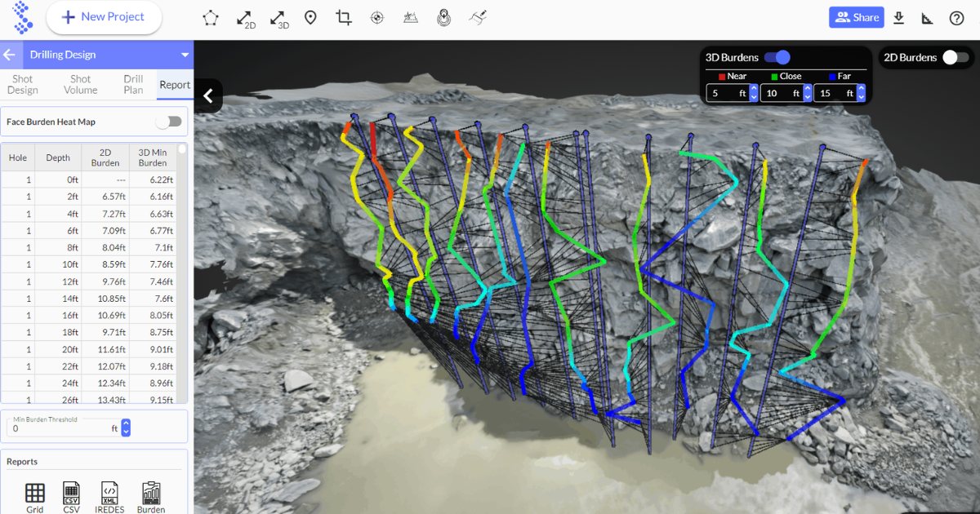Disable the 3D Burdens toggle

pos(776,57)
